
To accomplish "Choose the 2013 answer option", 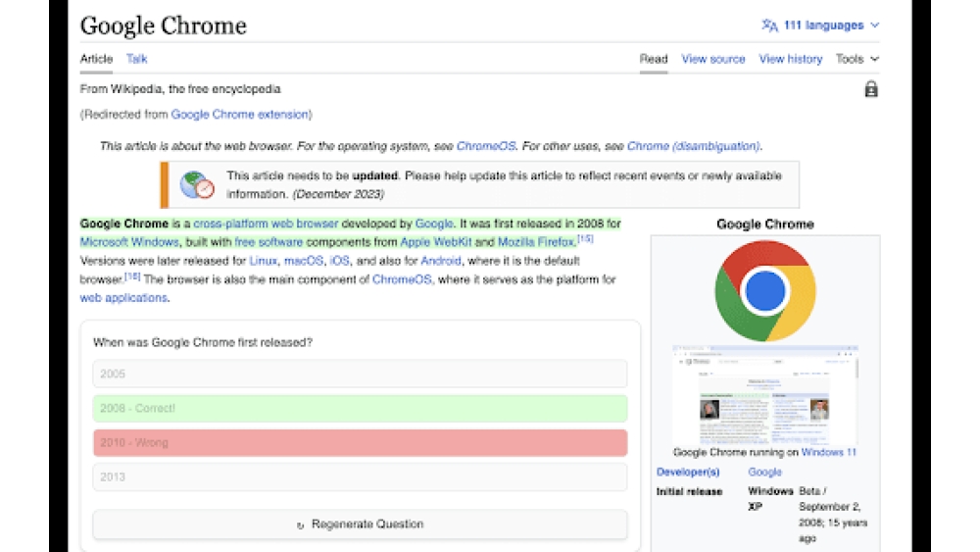I will click(360, 477).
